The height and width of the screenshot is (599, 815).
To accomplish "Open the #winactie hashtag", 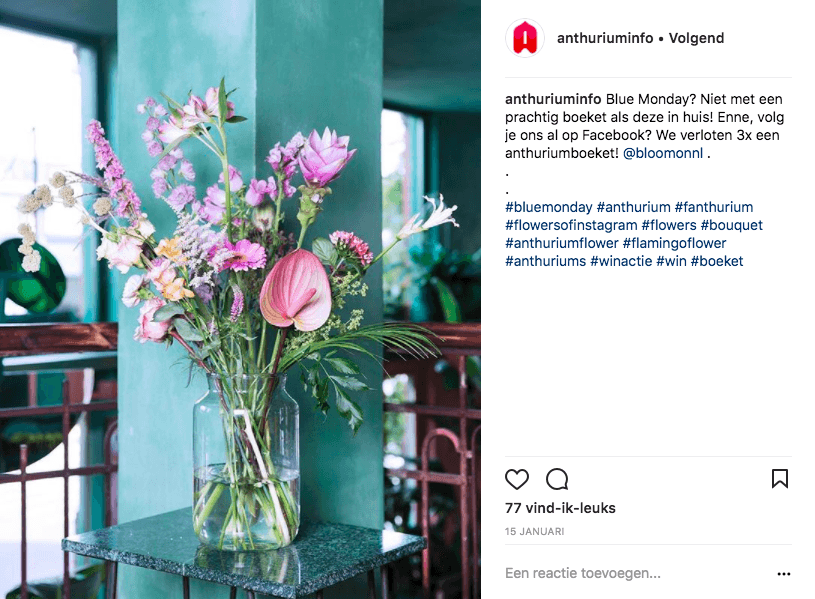I will 621,261.
